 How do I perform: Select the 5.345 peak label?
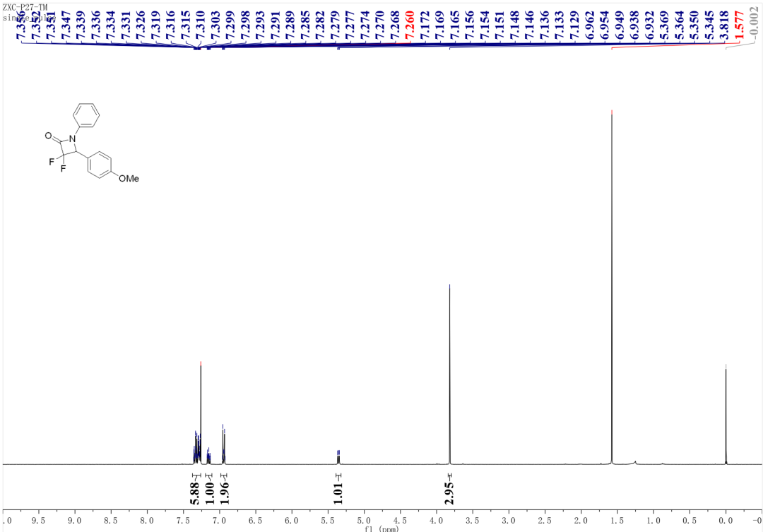709,25
